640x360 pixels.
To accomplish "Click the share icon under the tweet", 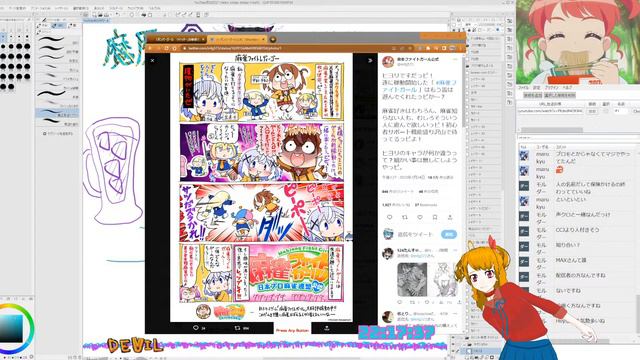I will tap(450, 217).
